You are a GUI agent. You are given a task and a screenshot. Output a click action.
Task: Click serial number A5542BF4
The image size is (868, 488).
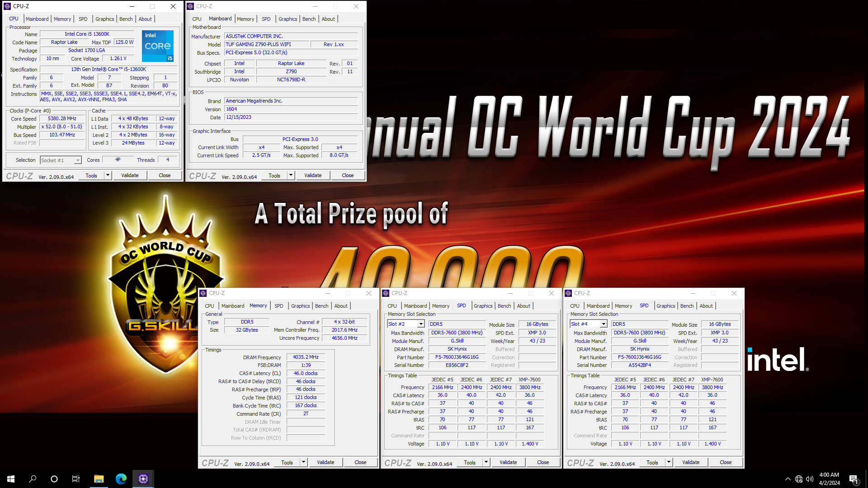[640, 365]
